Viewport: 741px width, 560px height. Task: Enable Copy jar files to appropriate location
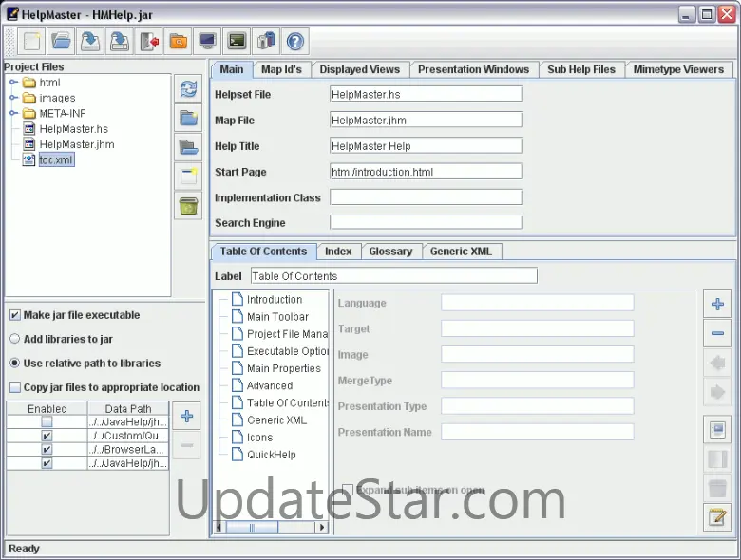[15, 387]
